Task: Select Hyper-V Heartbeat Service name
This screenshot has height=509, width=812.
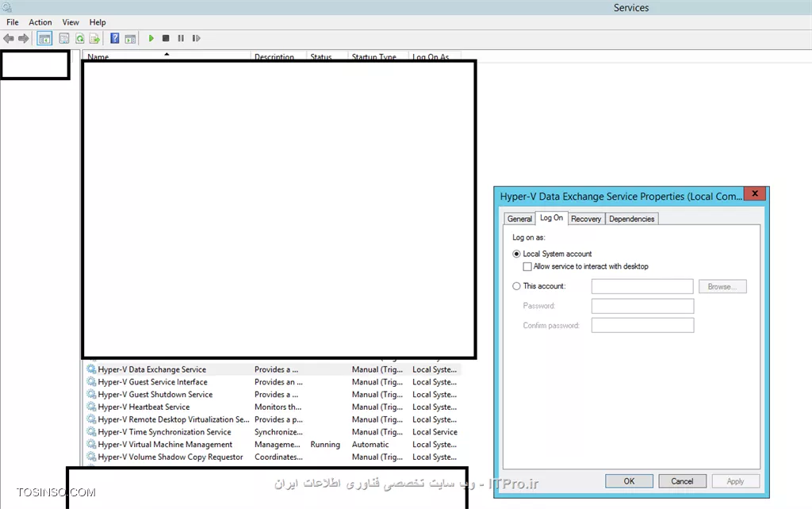Action: tap(144, 407)
